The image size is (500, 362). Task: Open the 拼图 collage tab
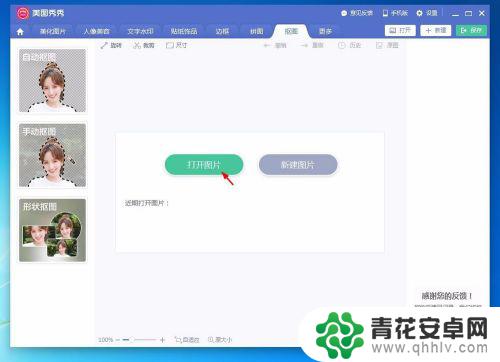pyautogui.click(x=257, y=31)
